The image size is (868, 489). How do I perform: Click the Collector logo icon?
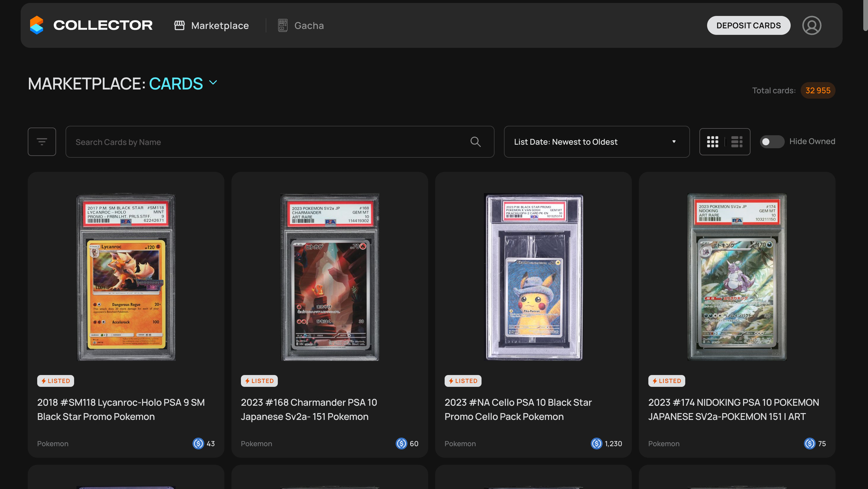[x=36, y=25]
